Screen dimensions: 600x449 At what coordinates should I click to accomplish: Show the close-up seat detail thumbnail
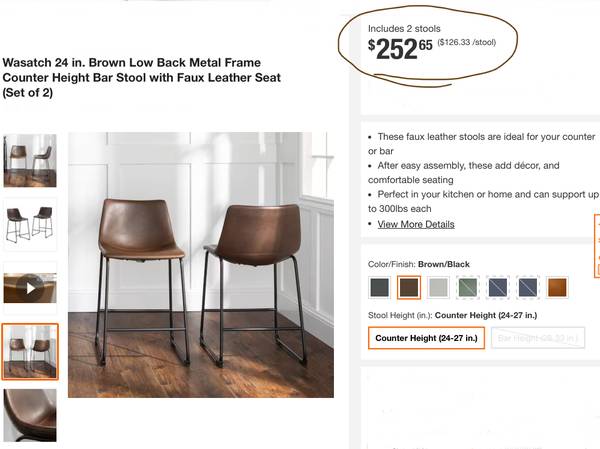[30, 415]
